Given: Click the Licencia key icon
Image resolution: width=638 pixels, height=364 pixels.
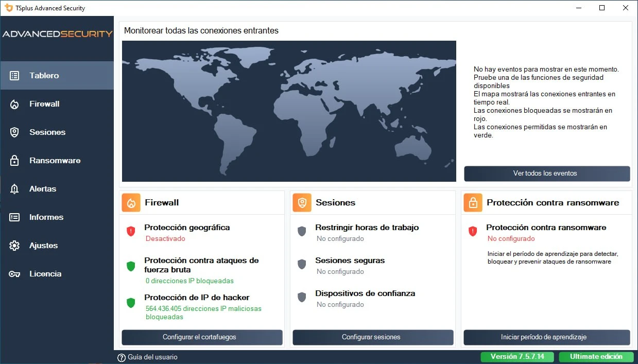Looking at the screenshot, I should [x=14, y=274].
